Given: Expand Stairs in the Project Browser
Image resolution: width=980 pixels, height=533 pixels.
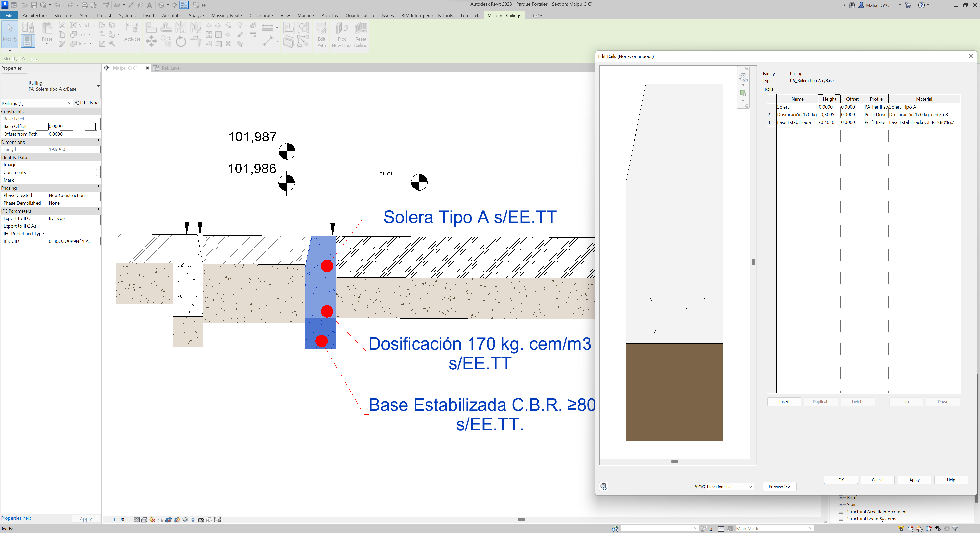Looking at the screenshot, I should (841, 504).
